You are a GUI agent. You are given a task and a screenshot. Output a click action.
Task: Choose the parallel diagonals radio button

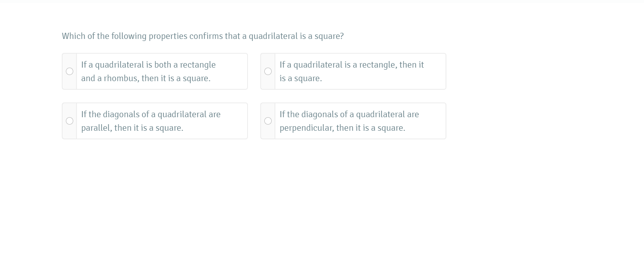pos(70,121)
